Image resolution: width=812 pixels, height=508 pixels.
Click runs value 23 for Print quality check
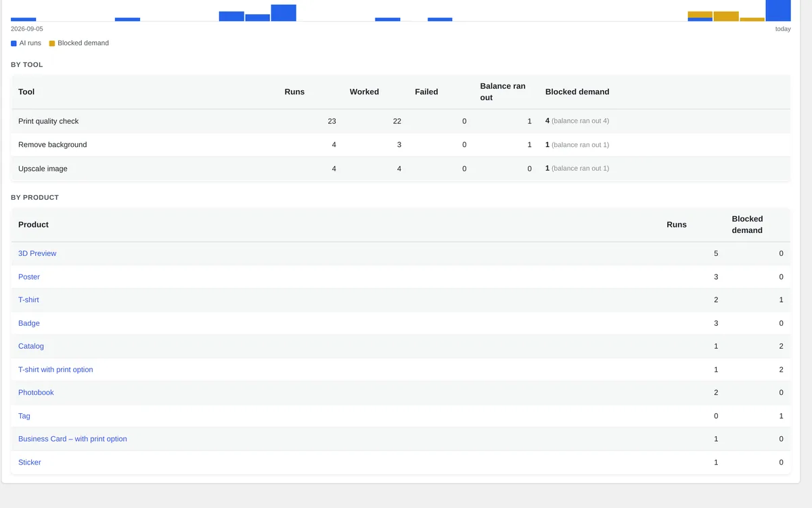click(x=332, y=121)
